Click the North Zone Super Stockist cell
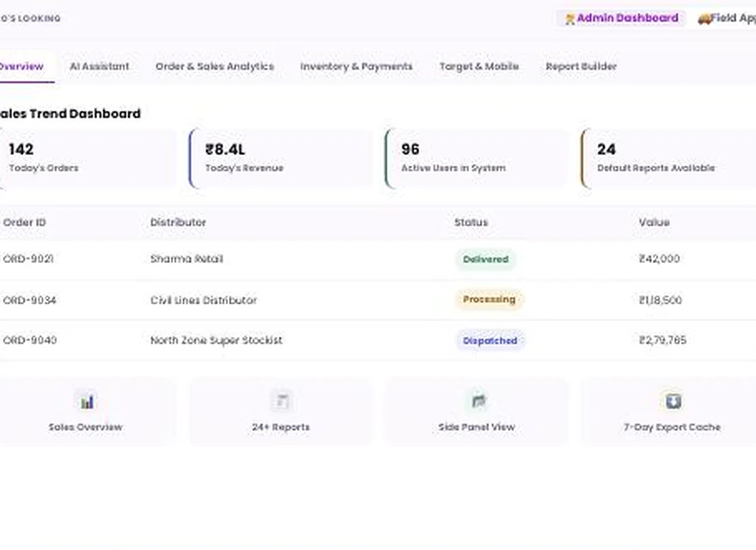756x550 pixels. coord(216,340)
